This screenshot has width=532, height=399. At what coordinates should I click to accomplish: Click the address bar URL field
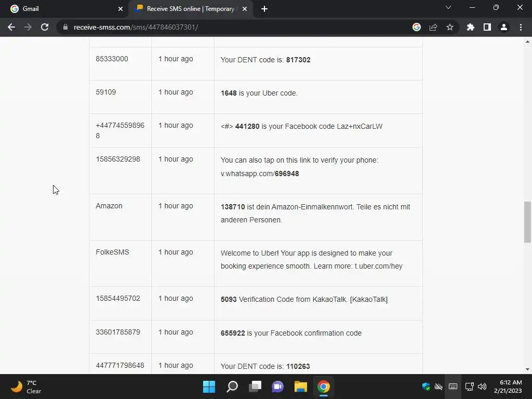[234, 27]
